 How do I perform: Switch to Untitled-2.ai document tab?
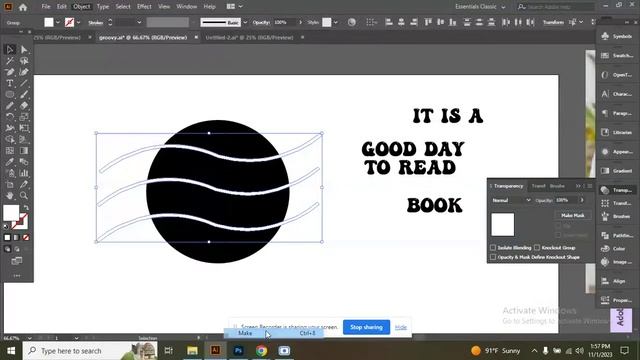pyautogui.click(x=249, y=38)
